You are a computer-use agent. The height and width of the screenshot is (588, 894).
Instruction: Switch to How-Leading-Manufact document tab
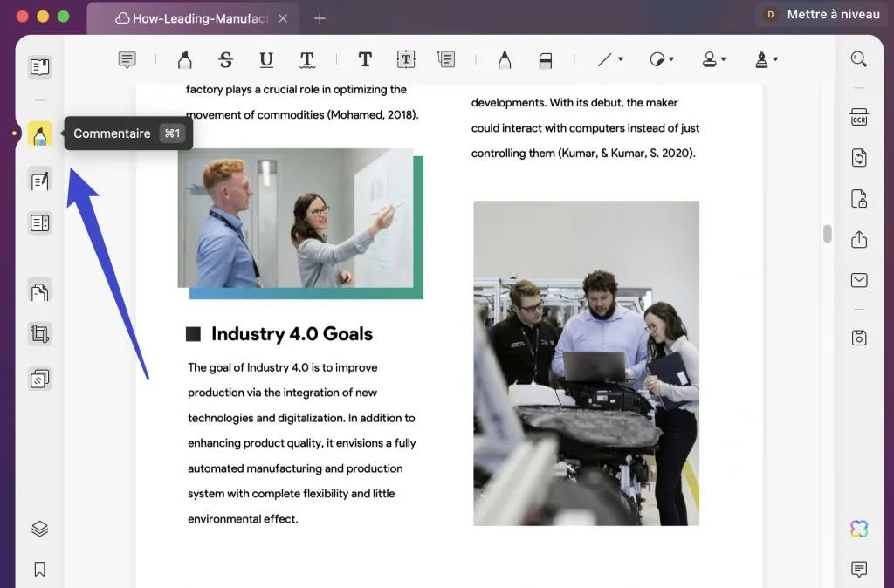[x=192, y=18]
